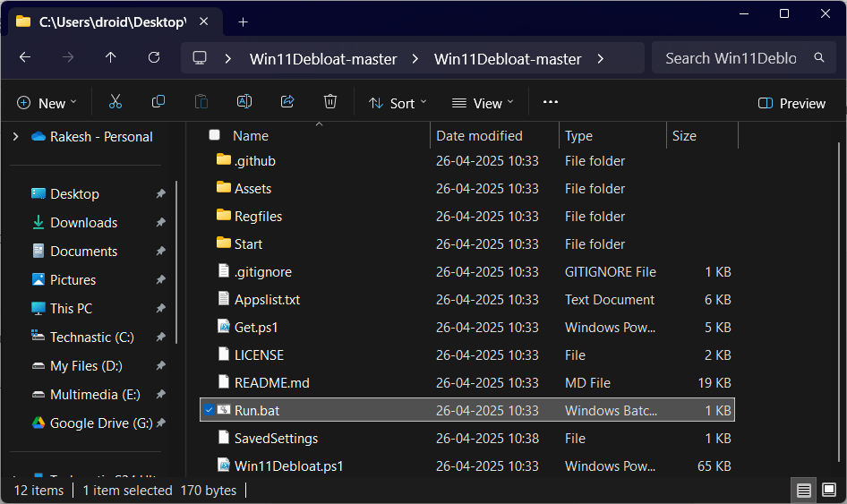Click the Win11Debloat.ps1 file icon
The height and width of the screenshot is (504, 847).
[224, 466]
